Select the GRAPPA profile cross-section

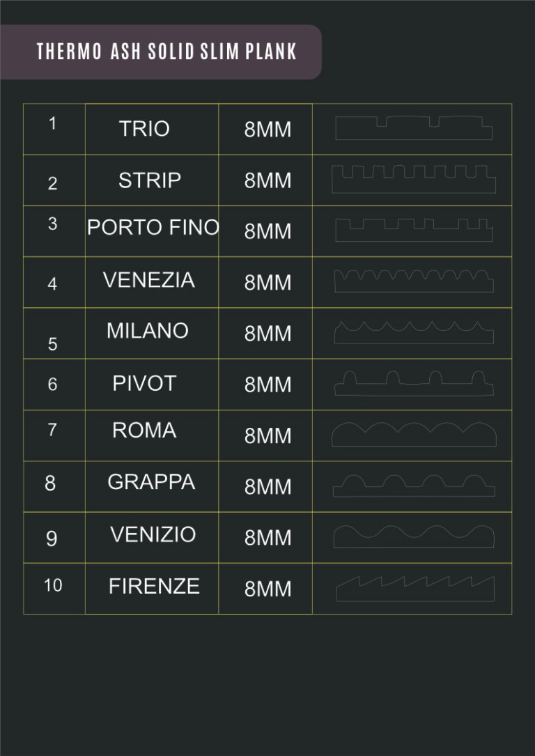[x=414, y=486]
